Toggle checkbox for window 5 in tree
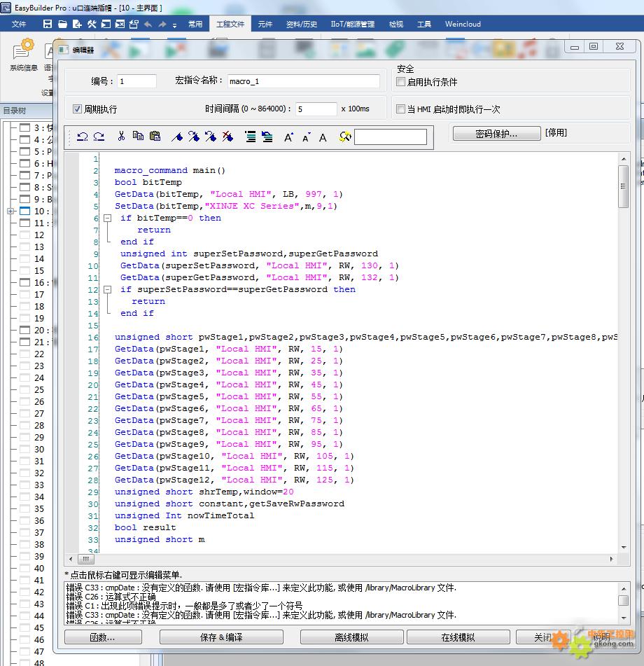Viewport: 644px width, 666px height. (25, 151)
